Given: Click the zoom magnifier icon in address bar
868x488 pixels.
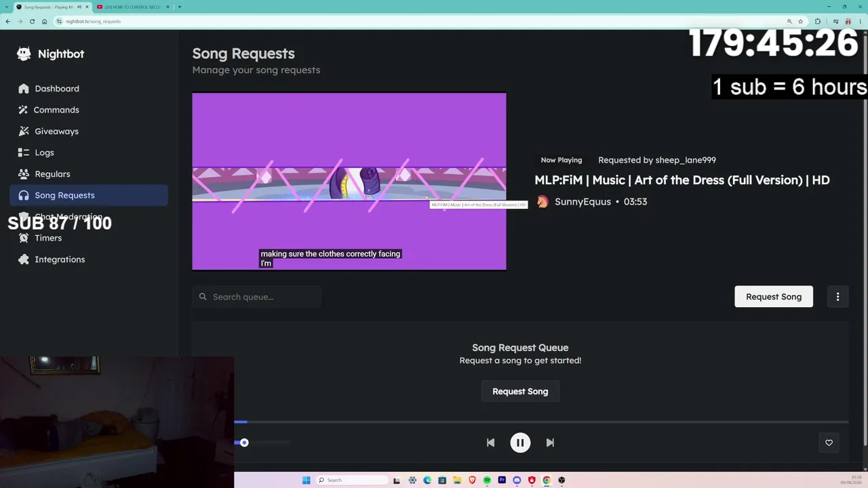Looking at the screenshot, I should click(789, 21).
